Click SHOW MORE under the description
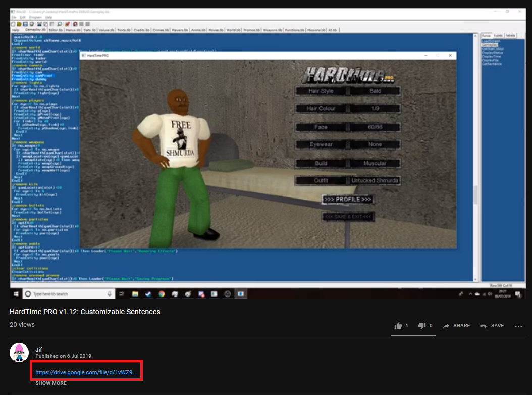 pos(51,383)
